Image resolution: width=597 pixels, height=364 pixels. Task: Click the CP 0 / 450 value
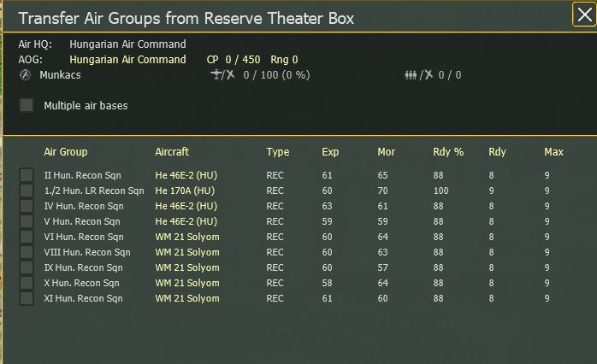(x=233, y=60)
